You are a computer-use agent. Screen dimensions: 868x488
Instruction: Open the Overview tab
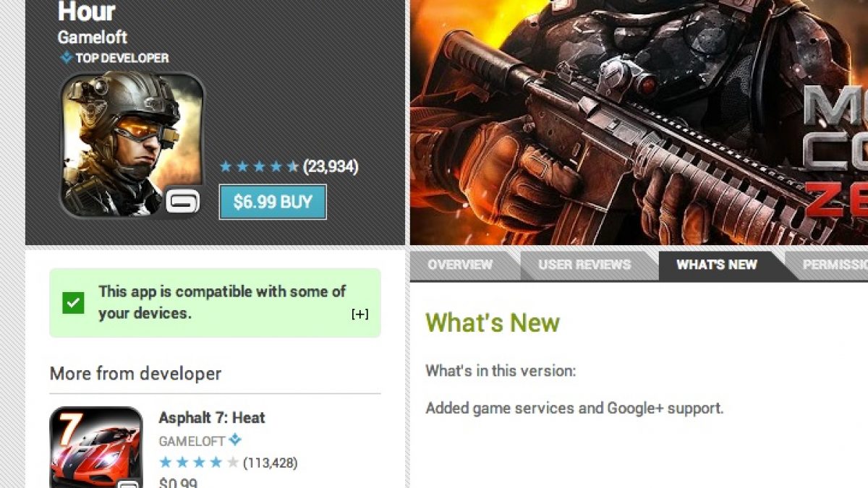pyautogui.click(x=460, y=265)
